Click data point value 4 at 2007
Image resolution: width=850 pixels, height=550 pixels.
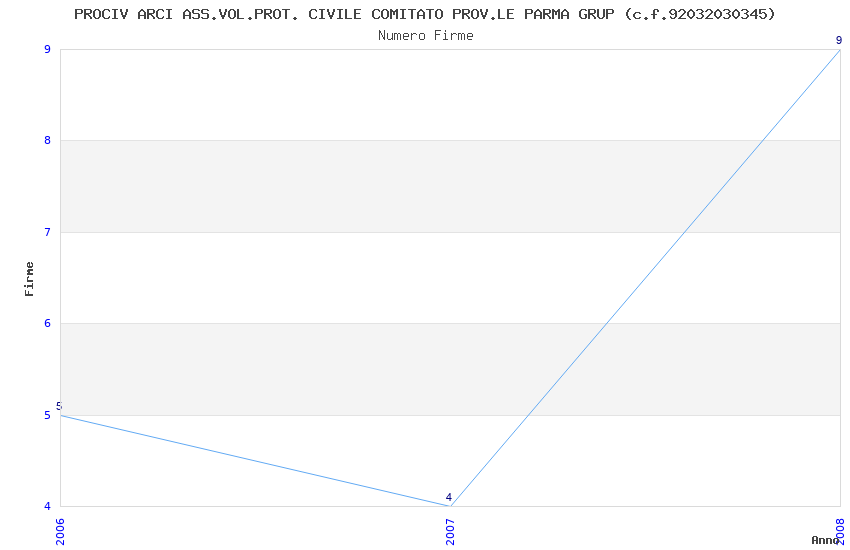click(448, 497)
